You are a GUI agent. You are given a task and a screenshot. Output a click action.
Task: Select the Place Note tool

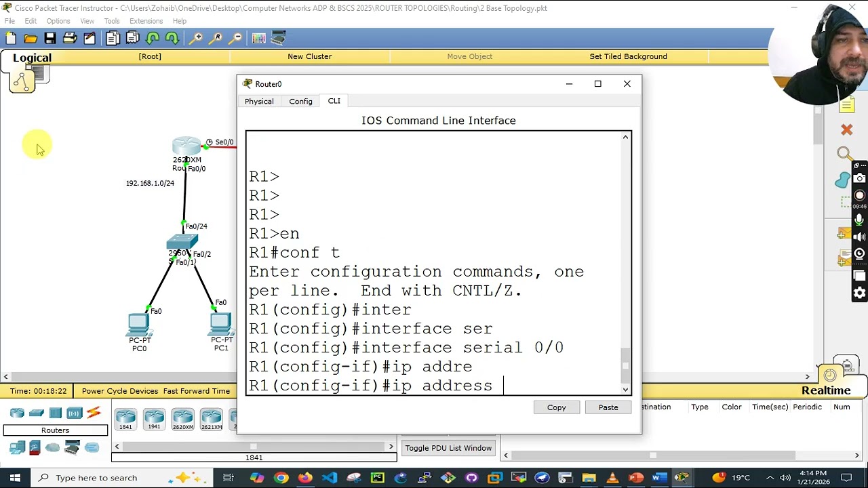click(847, 105)
